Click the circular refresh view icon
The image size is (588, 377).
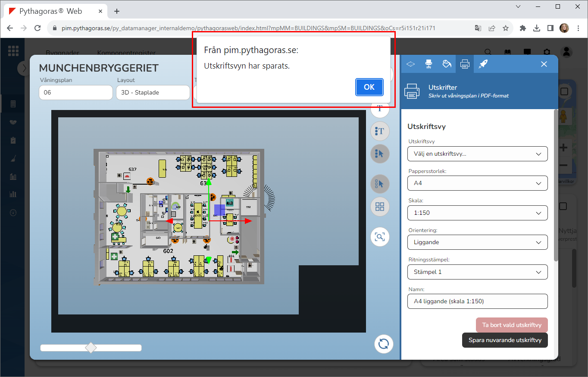coord(383,344)
